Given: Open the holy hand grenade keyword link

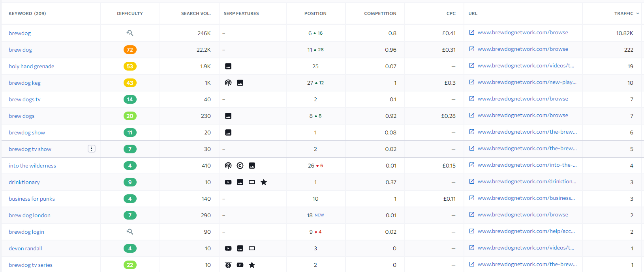Looking at the screenshot, I should coord(32,66).
